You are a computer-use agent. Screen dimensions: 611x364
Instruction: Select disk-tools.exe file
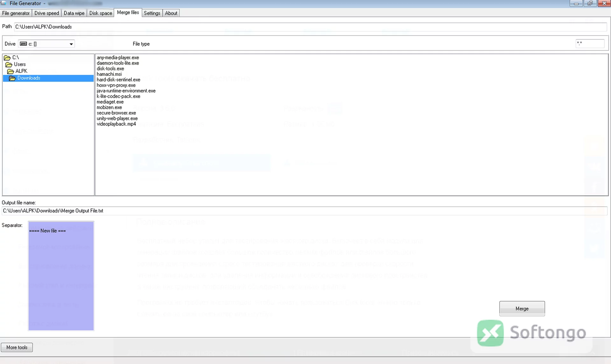110,69
